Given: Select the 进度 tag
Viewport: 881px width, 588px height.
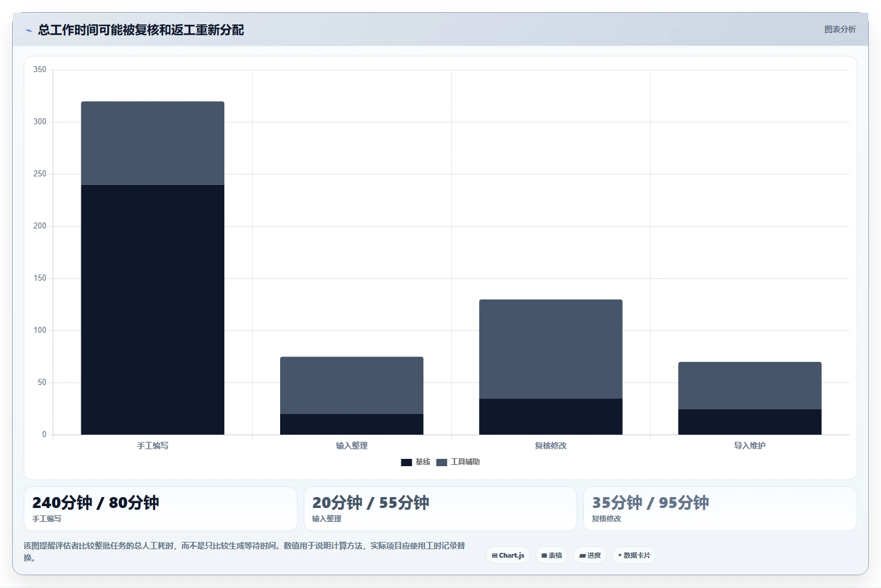Looking at the screenshot, I should [590, 555].
